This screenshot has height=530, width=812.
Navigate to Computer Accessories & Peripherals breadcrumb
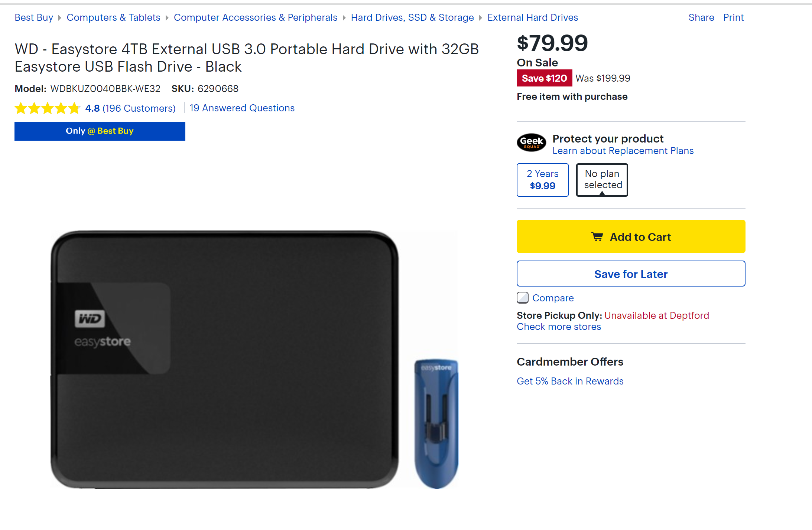(x=256, y=17)
